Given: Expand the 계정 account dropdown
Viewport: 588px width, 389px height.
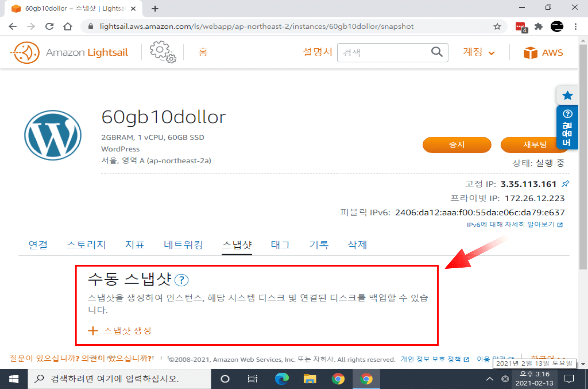Looking at the screenshot, I should click(x=479, y=52).
